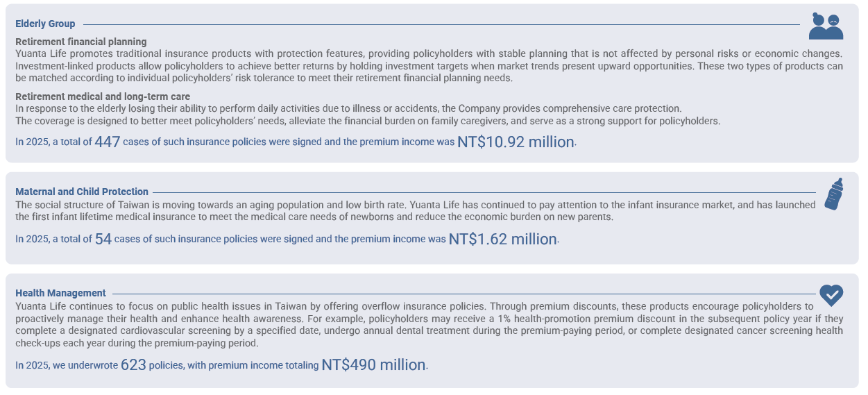Click the elderly couple people icon
The width and height of the screenshot is (868, 395).
coord(826,26)
